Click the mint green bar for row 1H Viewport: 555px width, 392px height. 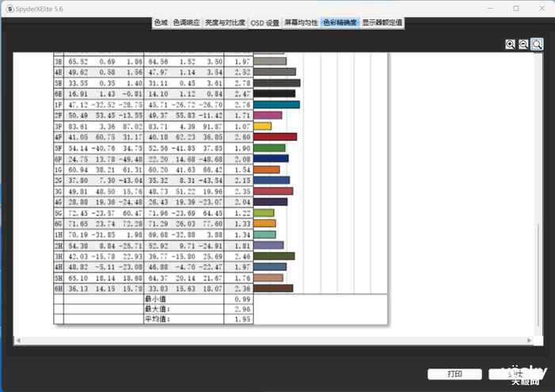pyautogui.click(x=264, y=234)
